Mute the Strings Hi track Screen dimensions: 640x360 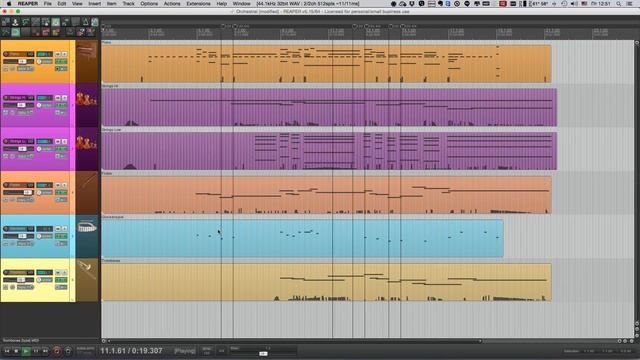pyautogui.click(x=58, y=98)
